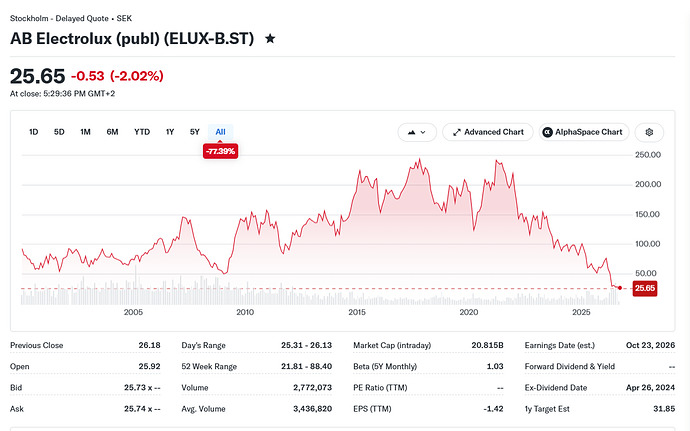This screenshot has height=431, width=690.
Task: Select the 1D chart range
Action: [33, 132]
